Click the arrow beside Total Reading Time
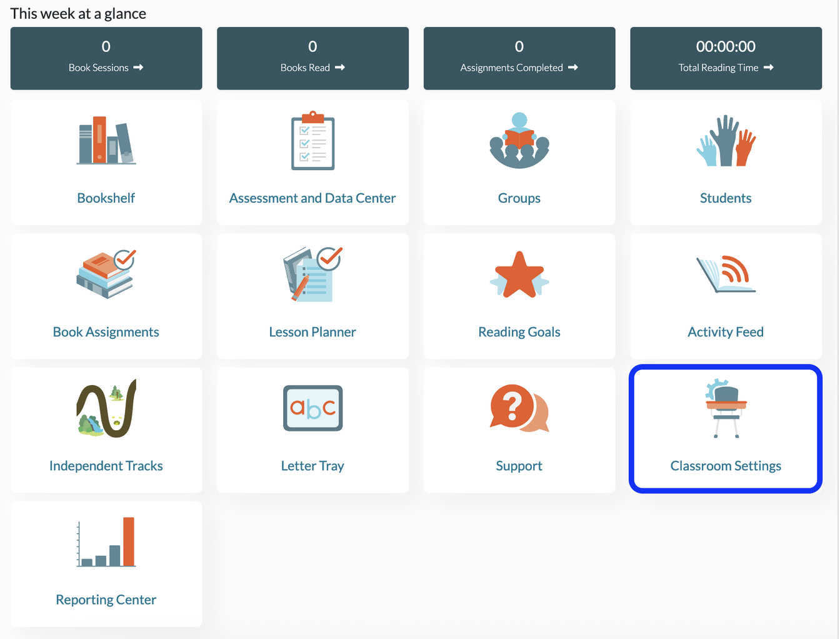 [769, 68]
